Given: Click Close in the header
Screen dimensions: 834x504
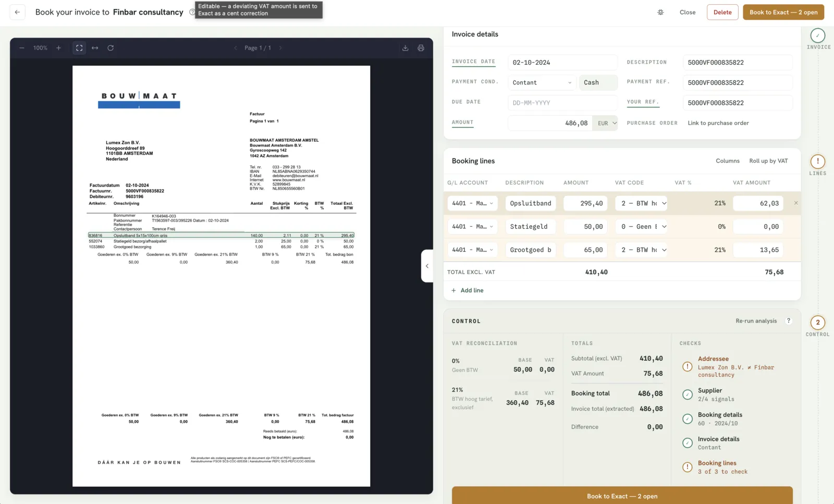Looking at the screenshot, I should 688,12.
